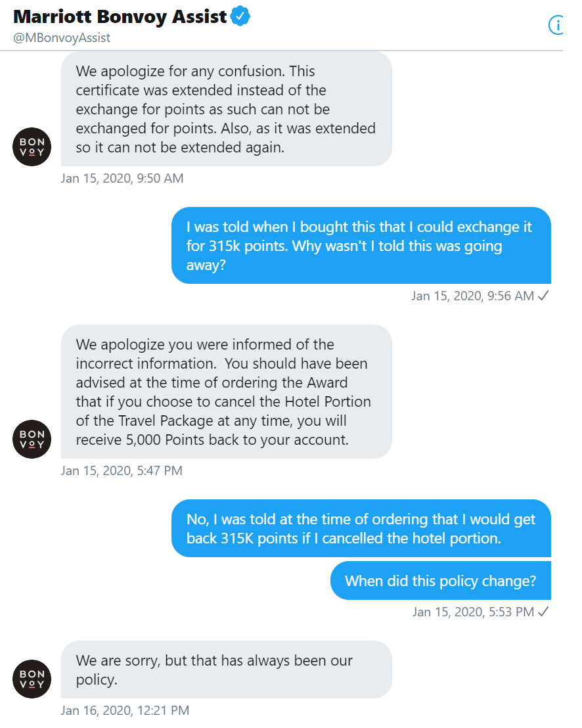Click read checkmark next to 5:53 PM
The height and width of the screenshot is (728, 582).
543,612
